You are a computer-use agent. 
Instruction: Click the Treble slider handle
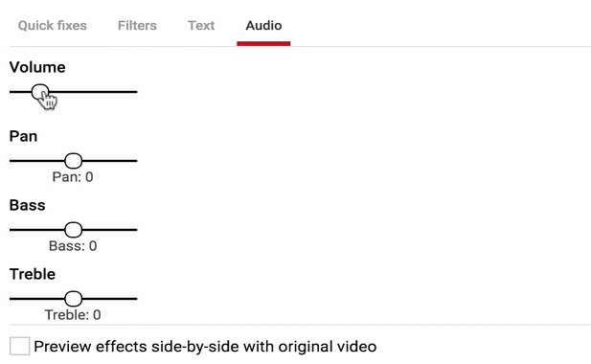coord(73,299)
